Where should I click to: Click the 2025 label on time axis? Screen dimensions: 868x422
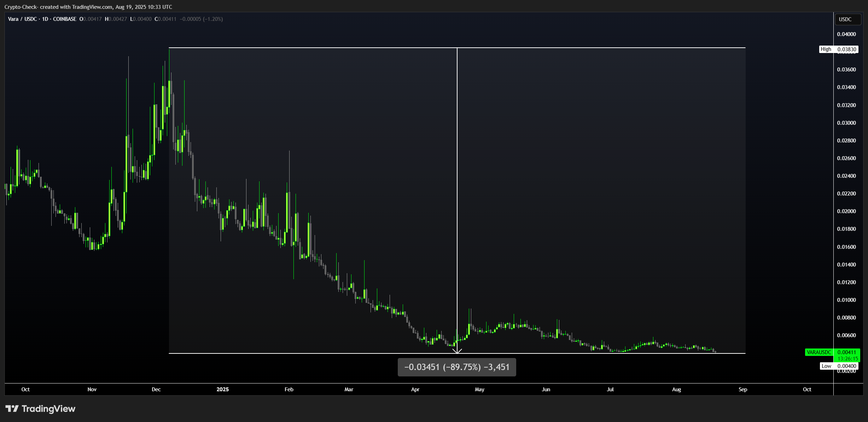point(223,389)
